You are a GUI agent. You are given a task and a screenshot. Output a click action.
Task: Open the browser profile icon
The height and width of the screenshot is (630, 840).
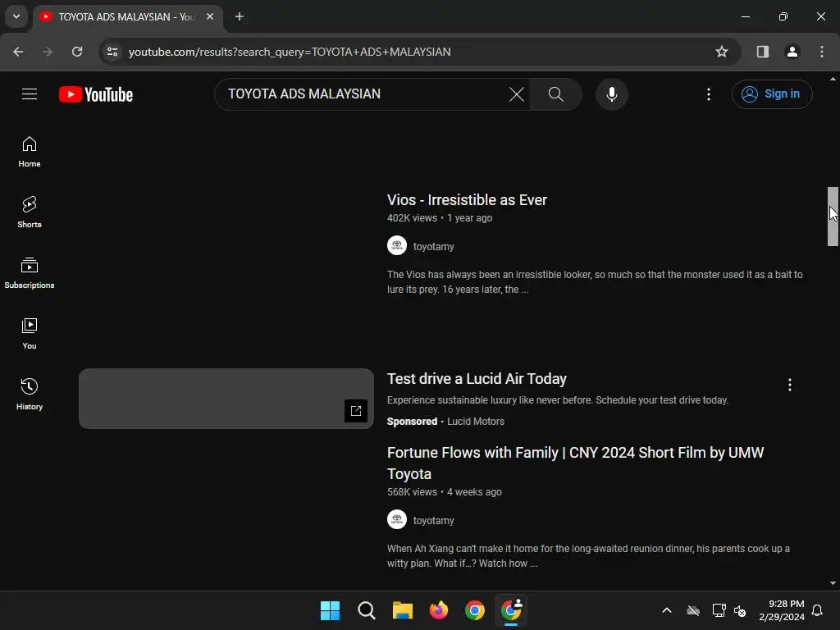click(x=792, y=52)
